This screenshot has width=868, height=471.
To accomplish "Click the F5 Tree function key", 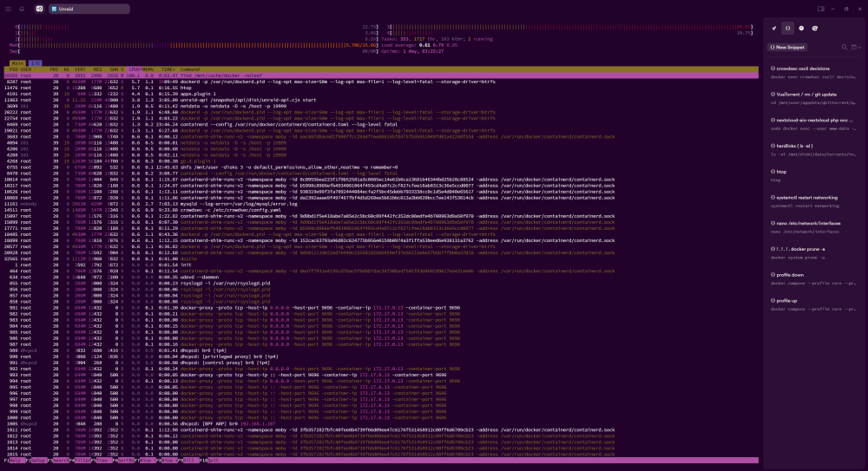I will tap(100, 461).
